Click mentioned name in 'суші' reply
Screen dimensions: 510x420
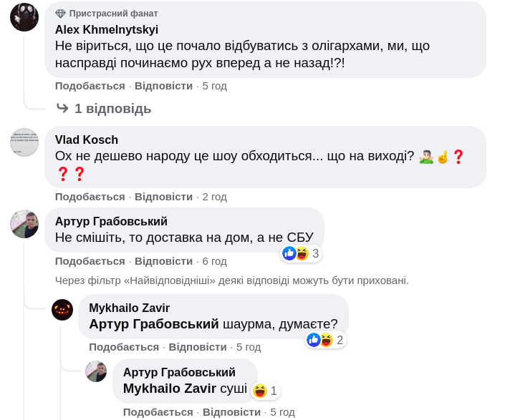tap(170, 389)
